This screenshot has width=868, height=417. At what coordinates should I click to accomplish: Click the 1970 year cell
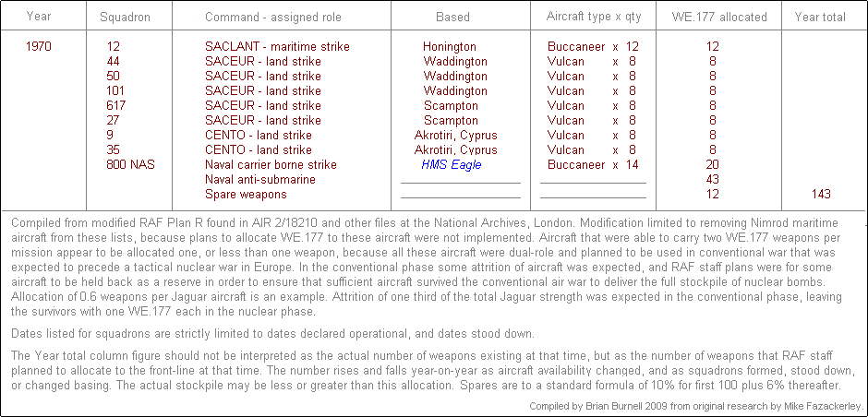click(39, 47)
